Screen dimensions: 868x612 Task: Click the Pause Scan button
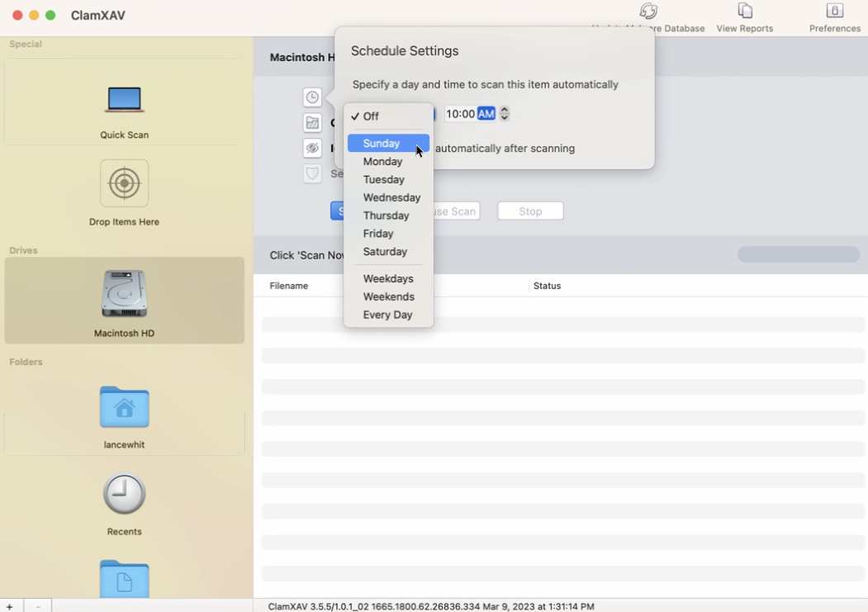click(x=457, y=211)
